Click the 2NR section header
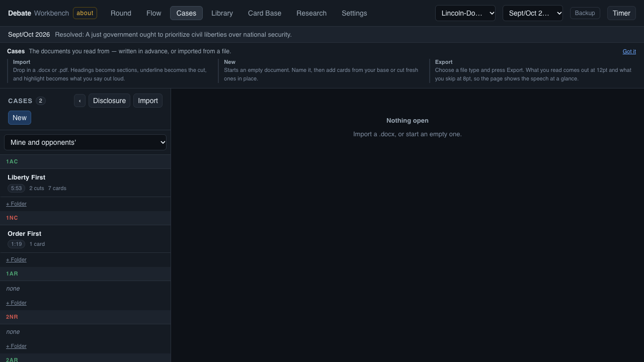Image resolution: width=644 pixels, height=362 pixels. pos(85,317)
